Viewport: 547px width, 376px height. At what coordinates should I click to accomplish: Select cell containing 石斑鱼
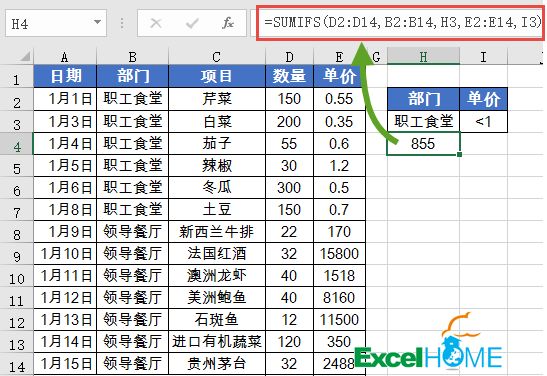217,319
